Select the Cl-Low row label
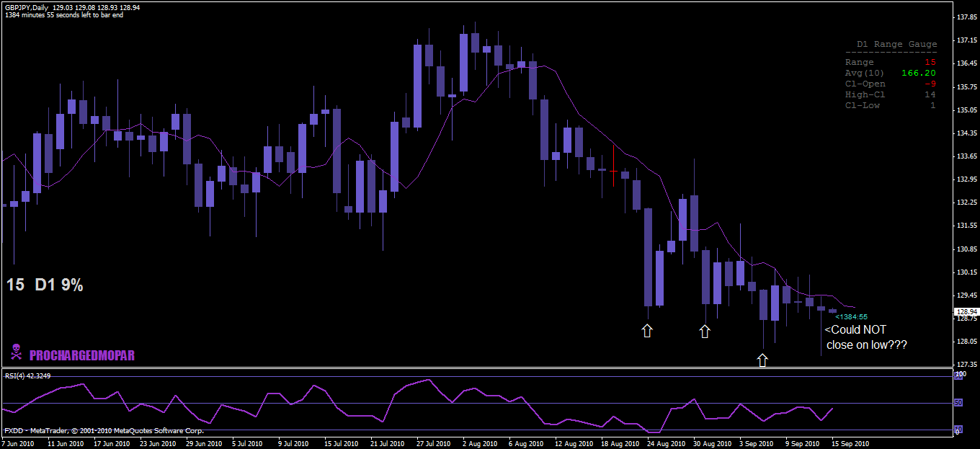980x449 pixels. click(x=863, y=106)
